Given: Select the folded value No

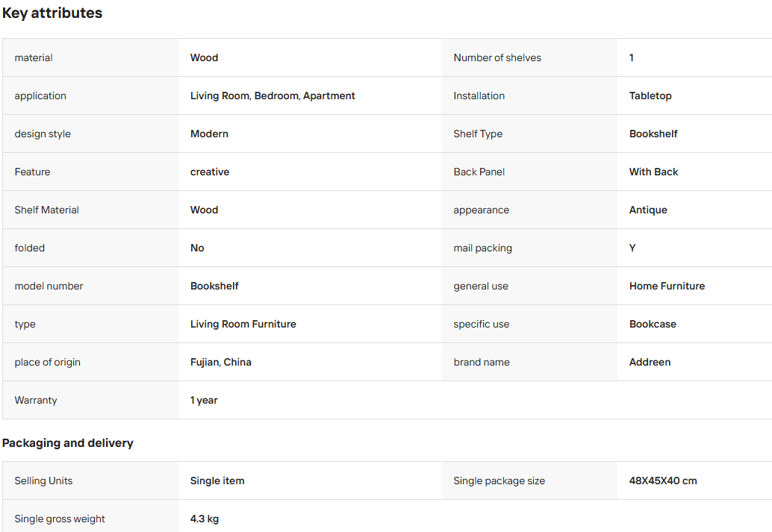Looking at the screenshot, I should coord(197,248).
